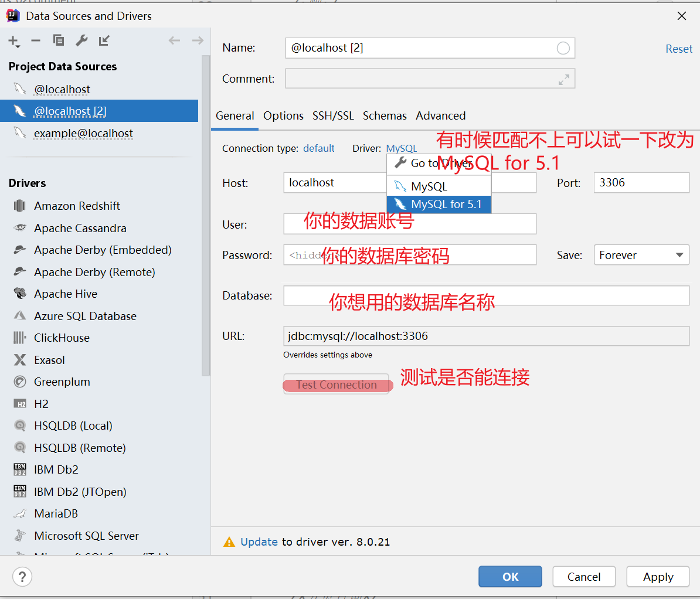Navigate forward with right arrow
700x599 pixels.
tap(198, 40)
